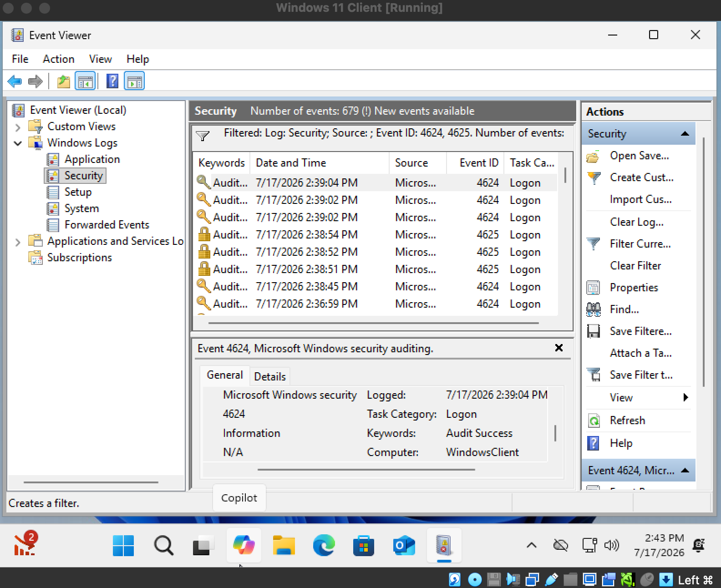The width and height of the screenshot is (721, 588).
Task: Select Filter Current Log action
Action: tap(640, 244)
